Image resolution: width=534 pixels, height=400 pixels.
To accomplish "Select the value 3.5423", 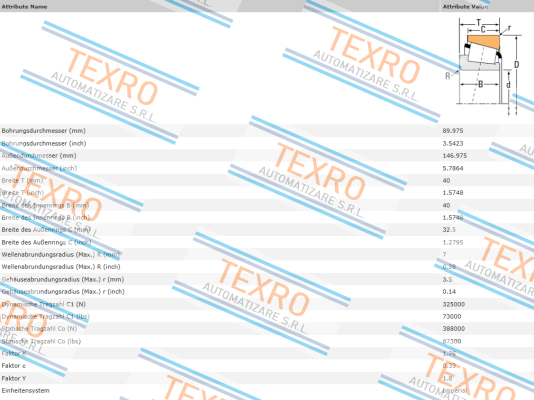I will [x=453, y=143].
